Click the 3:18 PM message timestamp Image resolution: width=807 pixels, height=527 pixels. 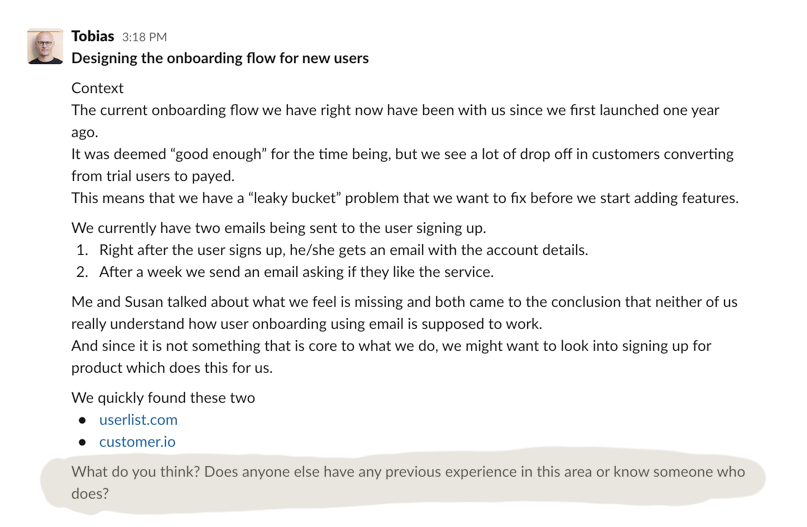click(x=144, y=37)
